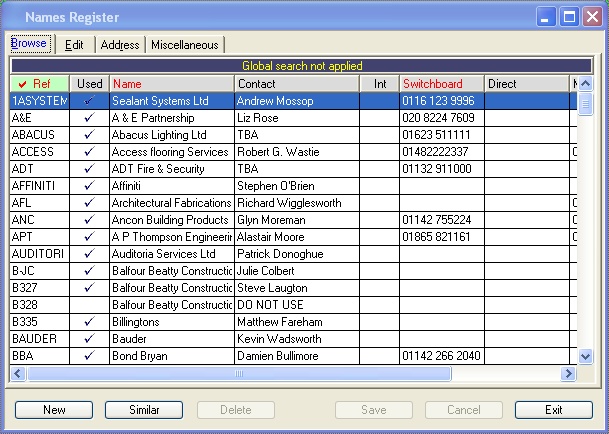609x434 pixels.
Task: Open the Address tab
Action: tap(120, 45)
